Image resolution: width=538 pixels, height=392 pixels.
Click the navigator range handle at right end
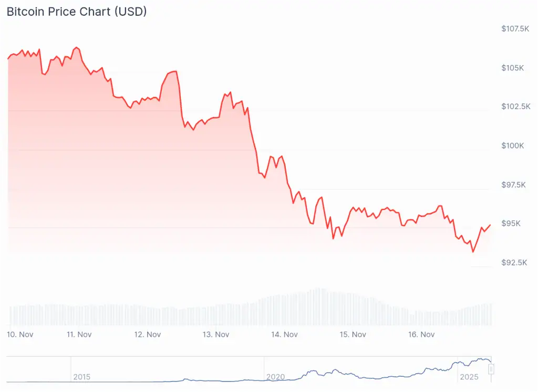[491, 369]
